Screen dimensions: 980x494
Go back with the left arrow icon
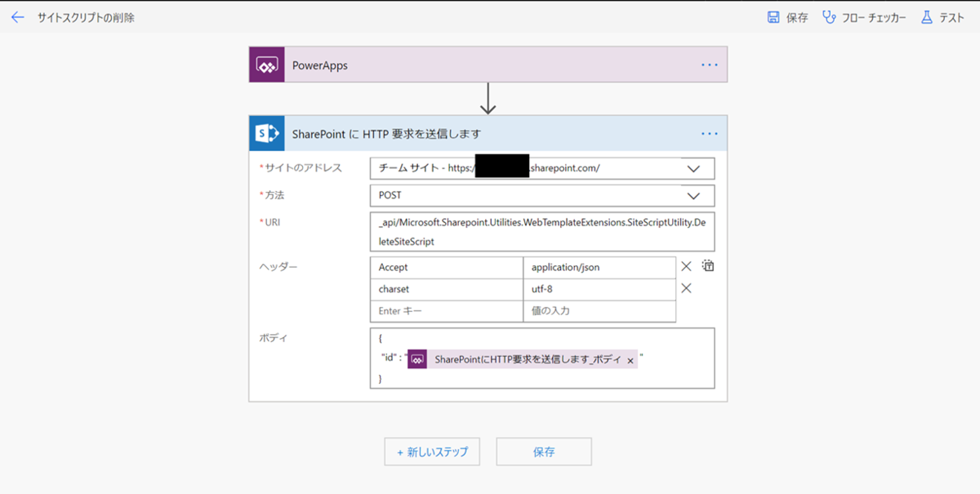[x=18, y=17]
